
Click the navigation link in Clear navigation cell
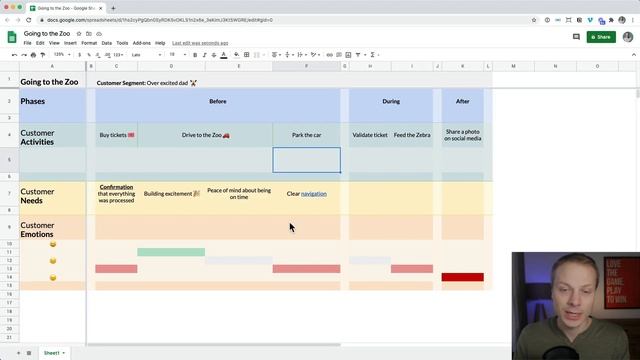point(314,194)
